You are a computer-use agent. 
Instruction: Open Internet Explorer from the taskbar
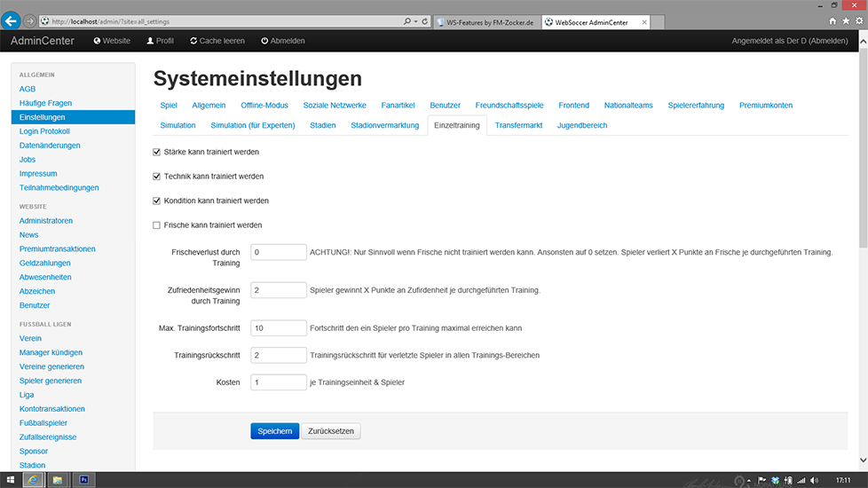(x=33, y=480)
